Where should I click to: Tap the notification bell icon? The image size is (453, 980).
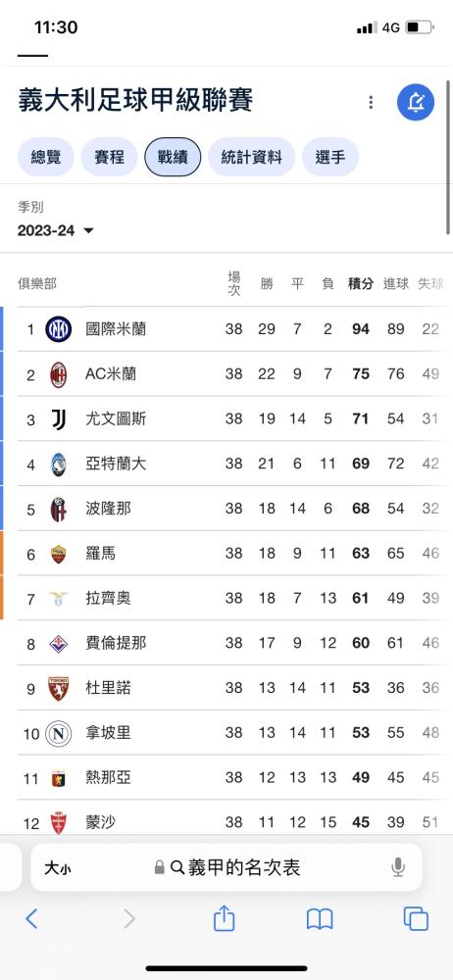point(416,102)
